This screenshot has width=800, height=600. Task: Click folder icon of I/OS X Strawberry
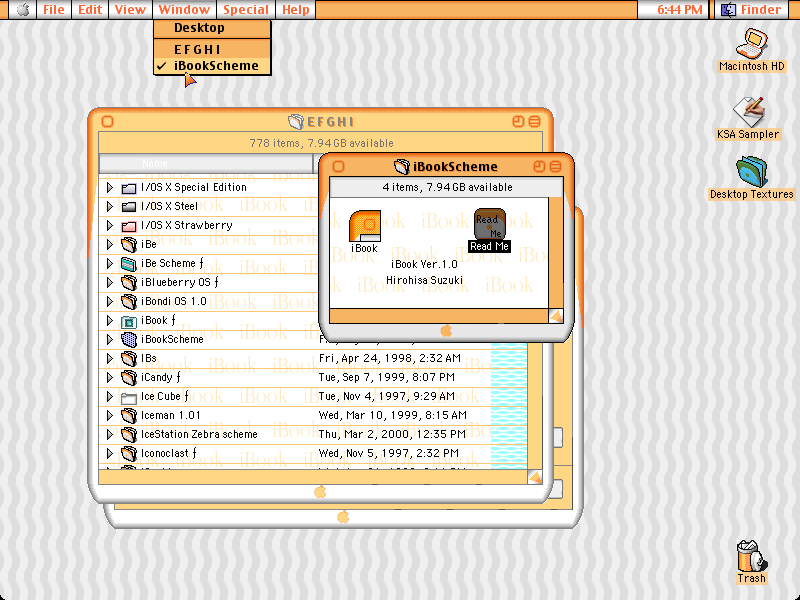pyautogui.click(x=129, y=226)
